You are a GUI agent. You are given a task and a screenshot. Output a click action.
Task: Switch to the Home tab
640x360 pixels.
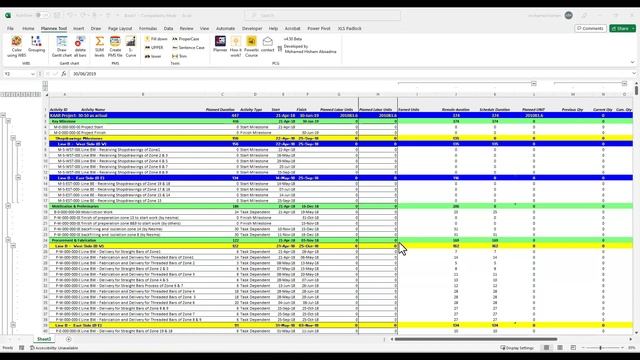[x=28, y=29]
